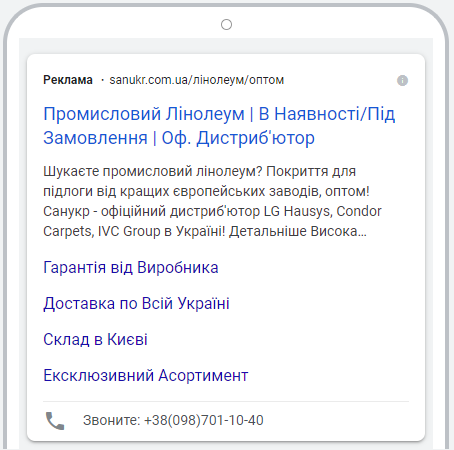
Task: Open the "Ексклюзивний Асортимент" sitelink
Action: (x=146, y=375)
